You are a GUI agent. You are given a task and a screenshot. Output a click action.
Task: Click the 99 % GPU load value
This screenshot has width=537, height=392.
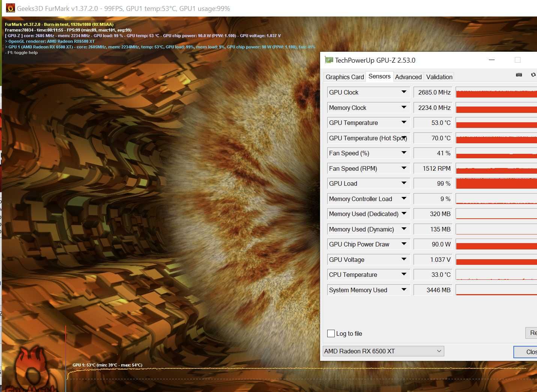(x=432, y=183)
